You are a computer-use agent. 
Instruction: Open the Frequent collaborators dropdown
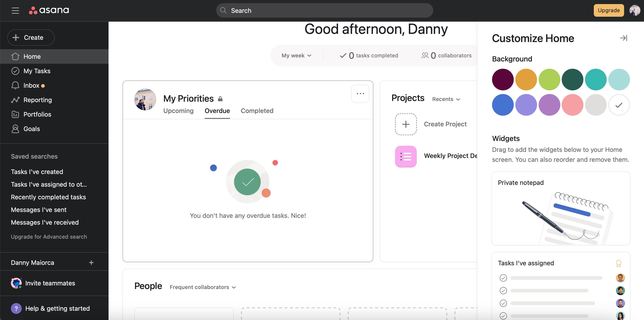pyautogui.click(x=203, y=287)
